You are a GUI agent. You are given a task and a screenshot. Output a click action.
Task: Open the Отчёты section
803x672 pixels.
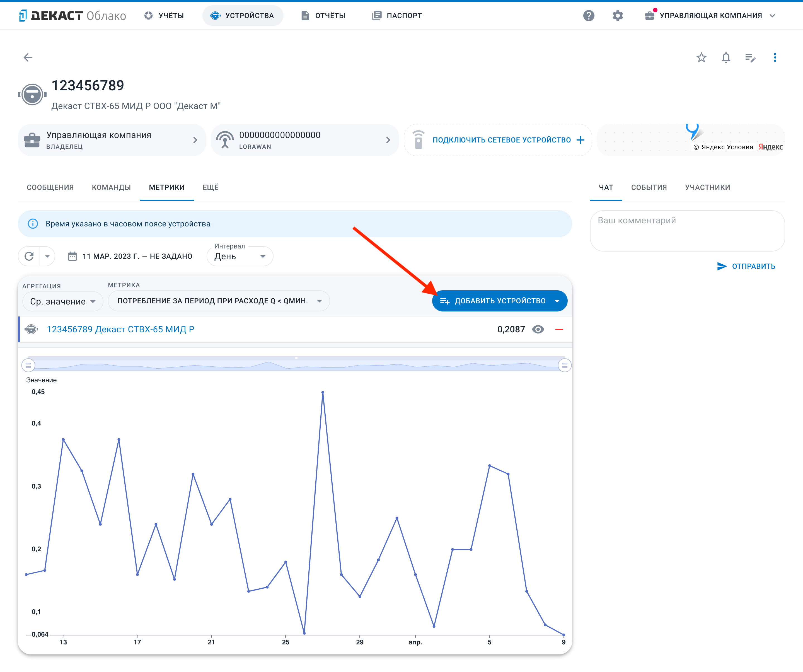[323, 16]
